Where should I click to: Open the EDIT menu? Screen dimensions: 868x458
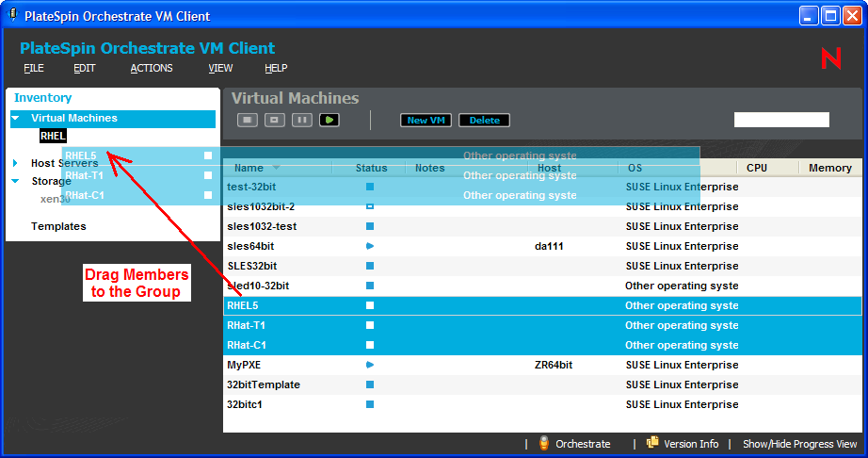click(x=85, y=68)
